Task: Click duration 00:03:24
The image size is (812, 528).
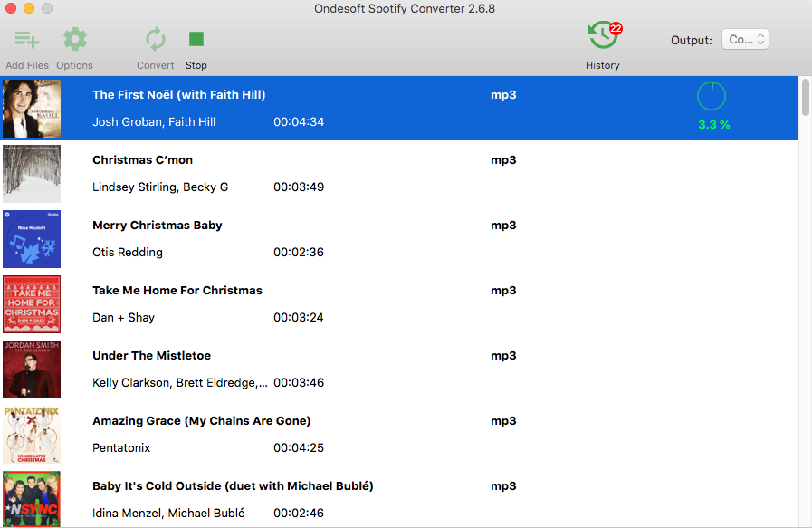Action: coord(299,318)
